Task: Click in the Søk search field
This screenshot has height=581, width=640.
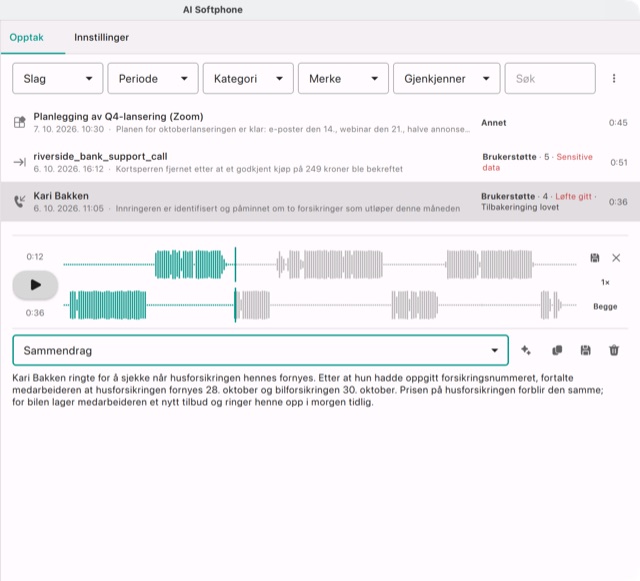Action: click(x=550, y=78)
